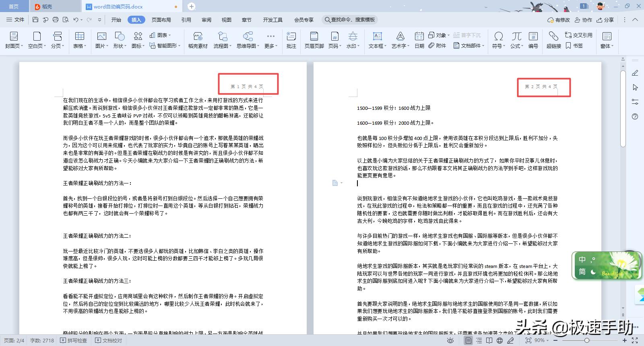644x346 pixels.
Task: Toggle eye protection mode in status bar
Action: click(450, 341)
